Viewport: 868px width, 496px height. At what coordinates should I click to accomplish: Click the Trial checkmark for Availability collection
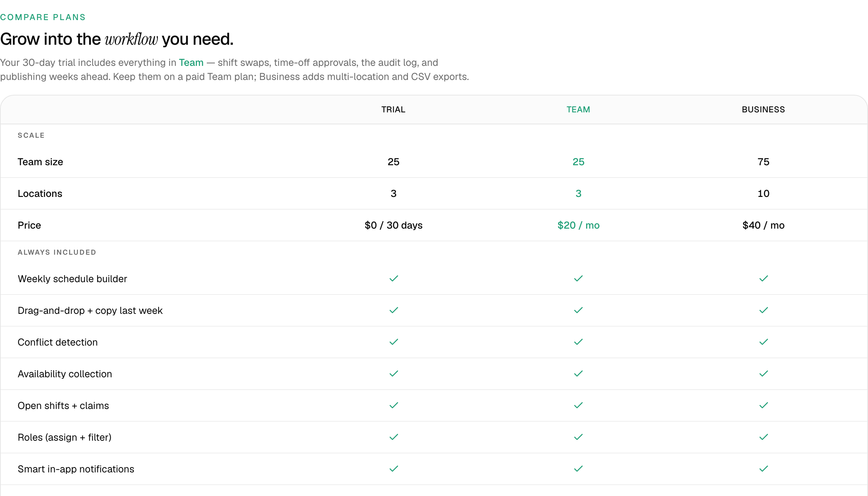pyautogui.click(x=393, y=374)
